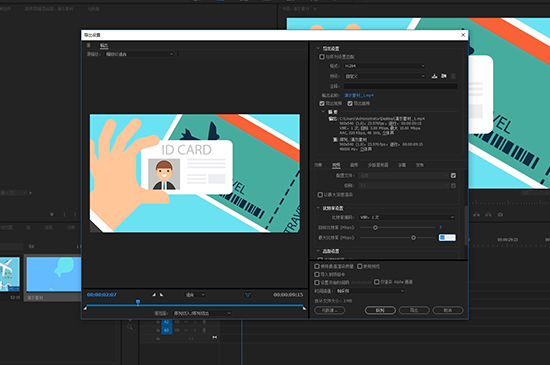Select the Output tab above the preview
The height and width of the screenshot is (365, 550).
(x=104, y=46)
